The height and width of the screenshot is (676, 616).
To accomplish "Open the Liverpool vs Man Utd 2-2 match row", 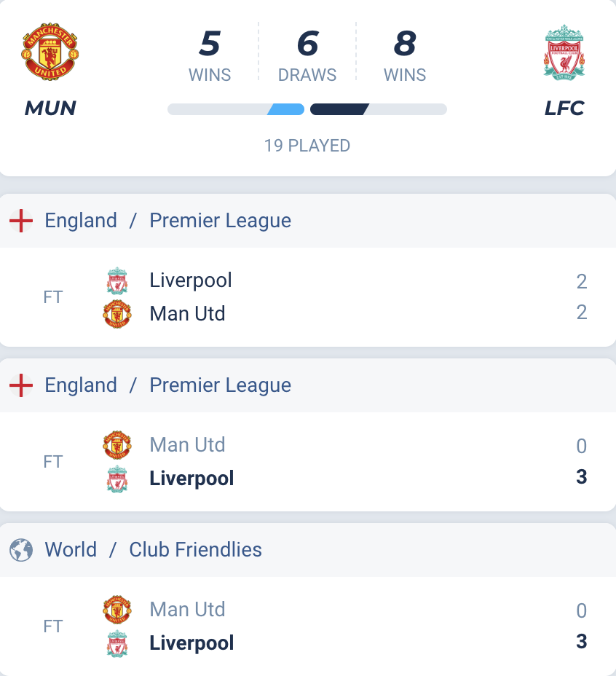I will point(307,297).
